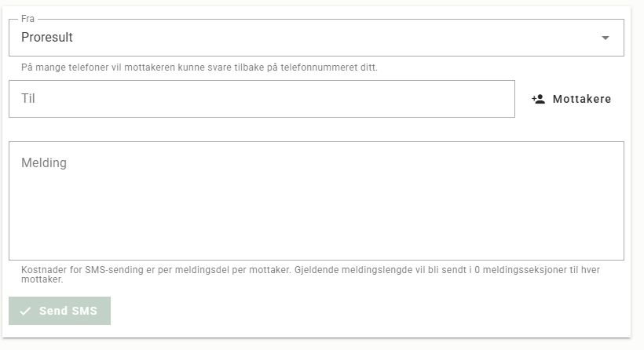This screenshot has width=644, height=350.
Task: Click empty middle area of Melding box
Action: click(x=317, y=205)
